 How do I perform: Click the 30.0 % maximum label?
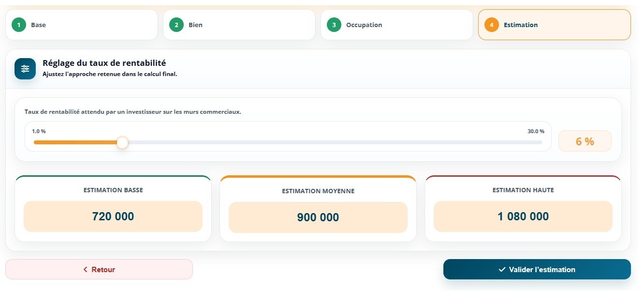[536, 131]
